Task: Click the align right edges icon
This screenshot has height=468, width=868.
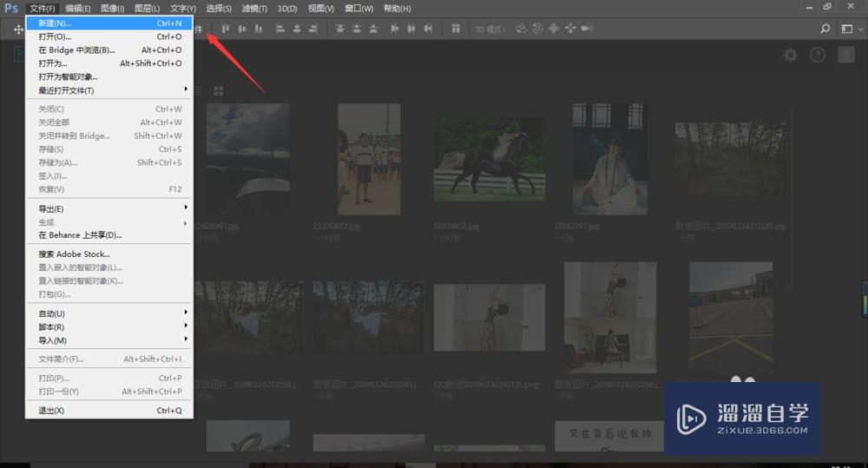Action: [x=313, y=29]
